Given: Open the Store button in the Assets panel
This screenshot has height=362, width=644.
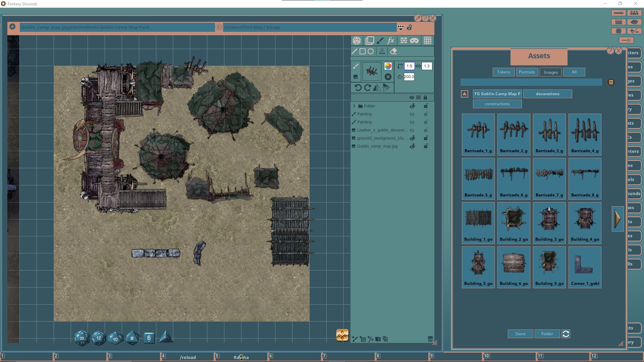Looking at the screenshot, I should tap(520, 334).
